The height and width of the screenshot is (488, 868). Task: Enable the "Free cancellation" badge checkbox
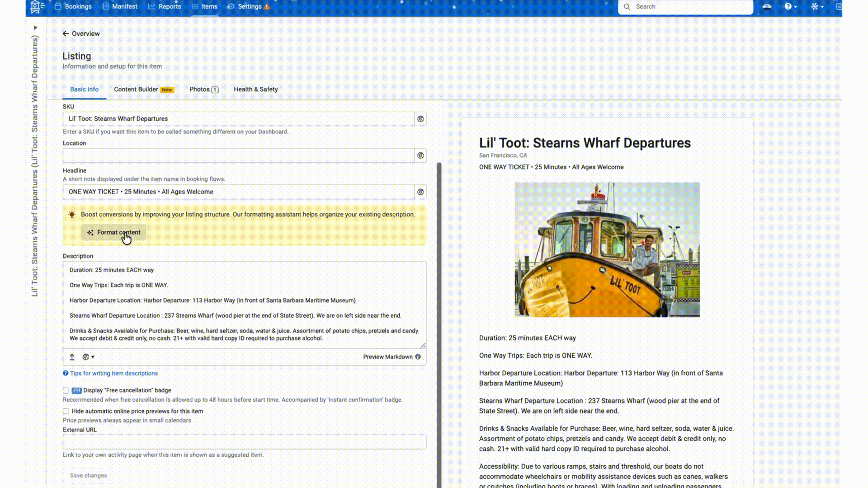point(66,390)
